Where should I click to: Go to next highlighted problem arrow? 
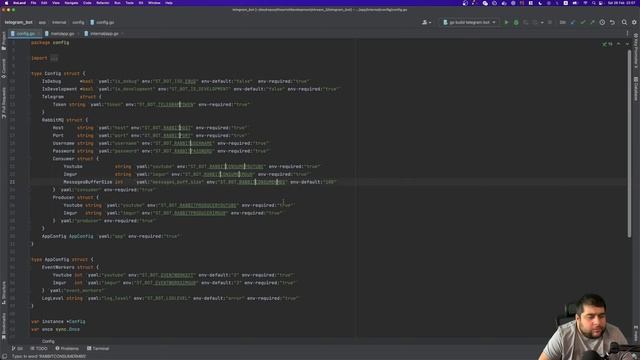627,44
